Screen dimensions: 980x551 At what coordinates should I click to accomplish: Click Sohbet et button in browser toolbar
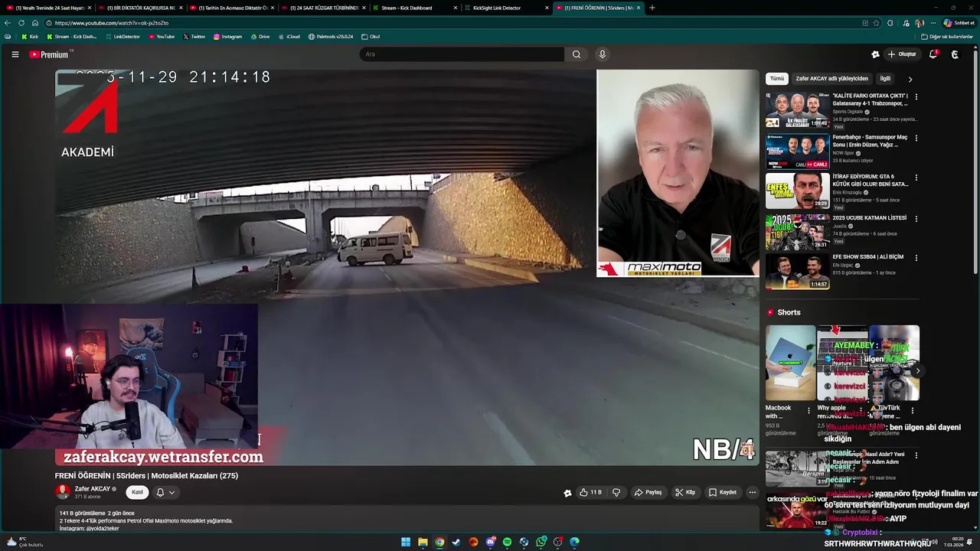click(x=959, y=23)
